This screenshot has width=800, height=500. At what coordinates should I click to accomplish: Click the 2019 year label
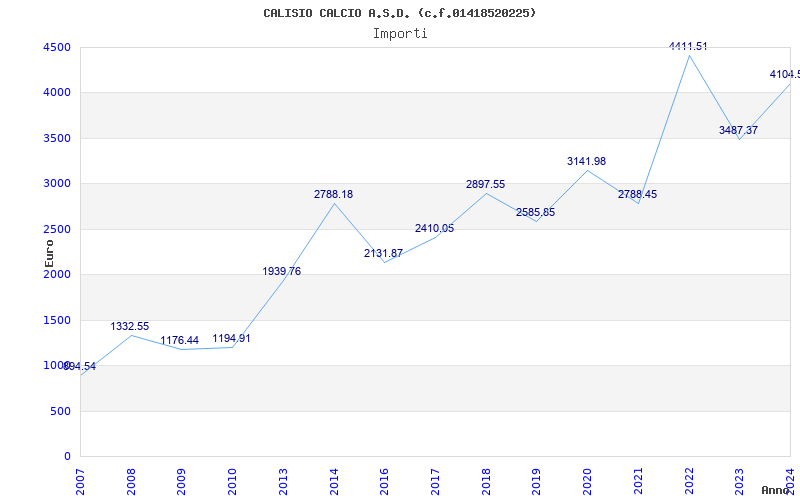pos(536,482)
